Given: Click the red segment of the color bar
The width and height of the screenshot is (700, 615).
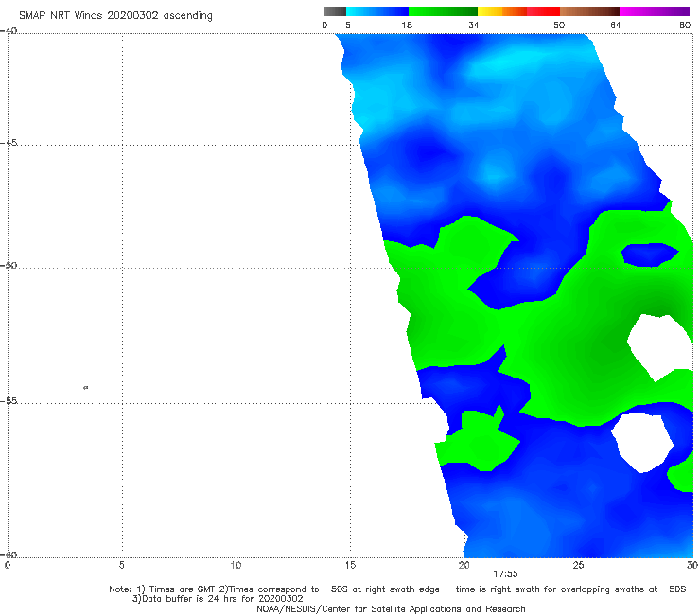Looking at the screenshot, I should pyautogui.click(x=543, y=11).
